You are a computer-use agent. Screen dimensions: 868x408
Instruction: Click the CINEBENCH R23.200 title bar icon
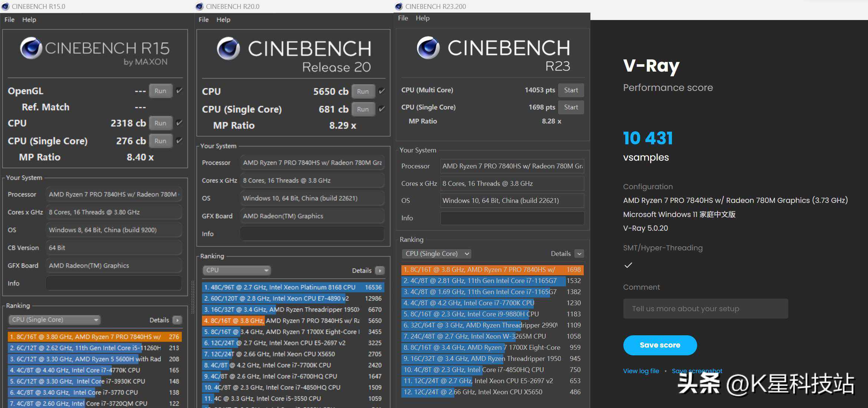click(x=399, y=6)
